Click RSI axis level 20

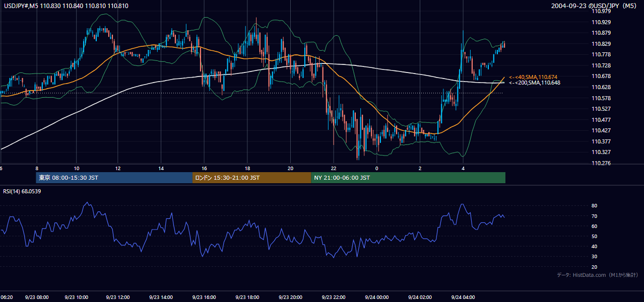coord(595,267)
